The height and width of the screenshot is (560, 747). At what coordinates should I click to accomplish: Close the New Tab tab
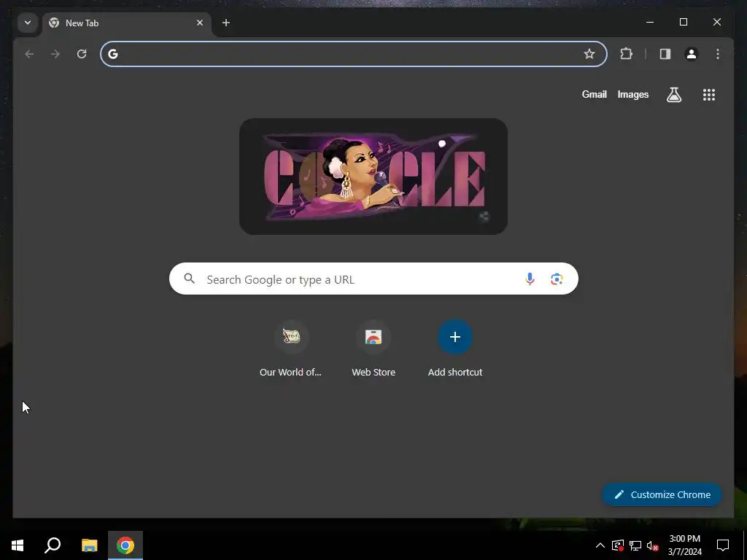tap(200, 23)
